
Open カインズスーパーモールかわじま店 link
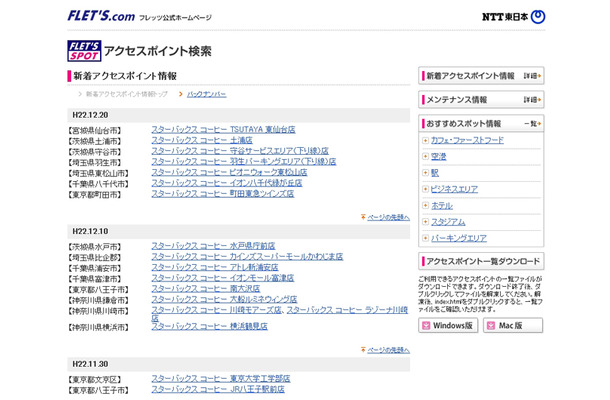[x=247, y=256]
